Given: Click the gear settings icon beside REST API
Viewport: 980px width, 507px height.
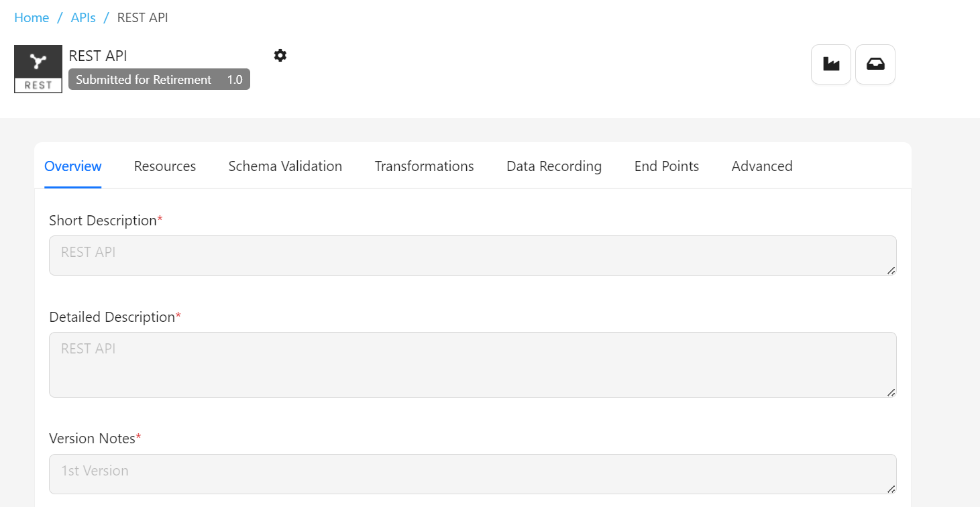Looking at the screenshot, I should click(x=280, y=56).
